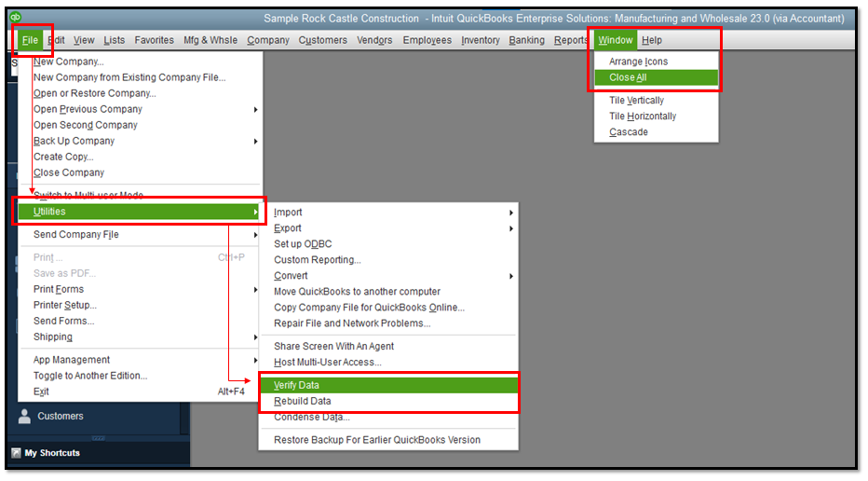
Task: Open the Company menu
Action: click(x=268, y=40)
